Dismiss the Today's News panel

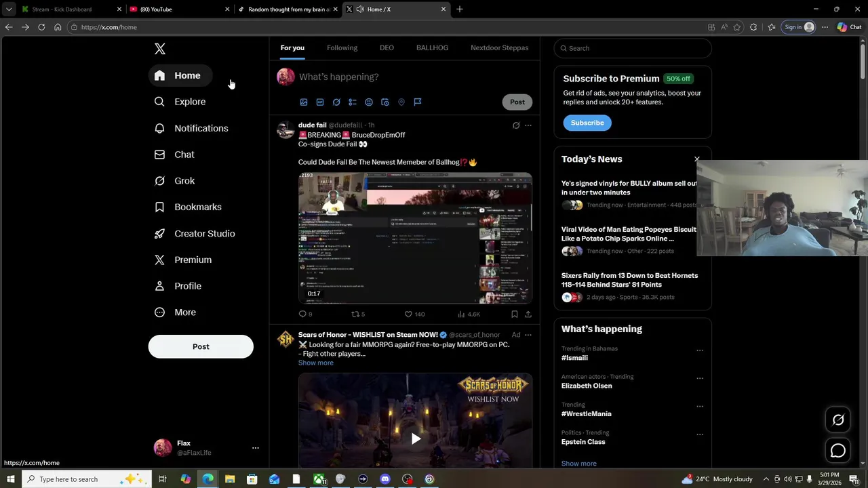coord(696,159)
